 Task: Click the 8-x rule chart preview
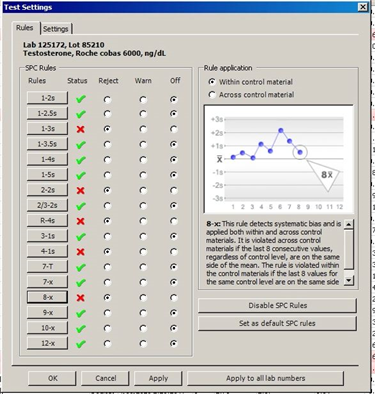point(279,159)
